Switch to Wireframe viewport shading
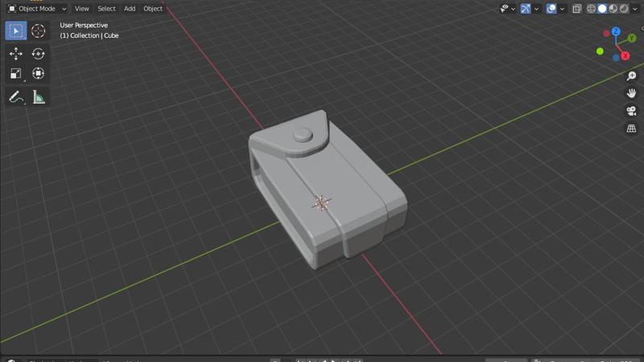The height and width of the screenshot is (362, 644). click(x=591, y=9)
